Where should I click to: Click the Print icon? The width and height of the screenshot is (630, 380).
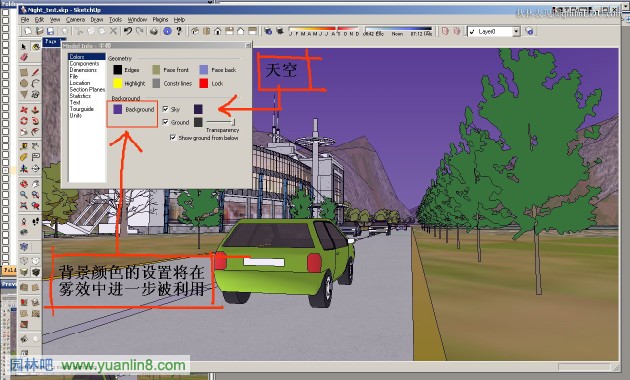click(154, 31)
